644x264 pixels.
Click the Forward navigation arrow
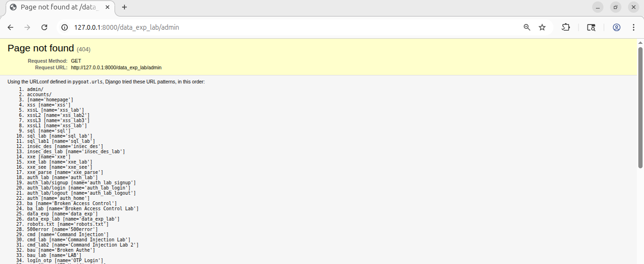(27, 27)
